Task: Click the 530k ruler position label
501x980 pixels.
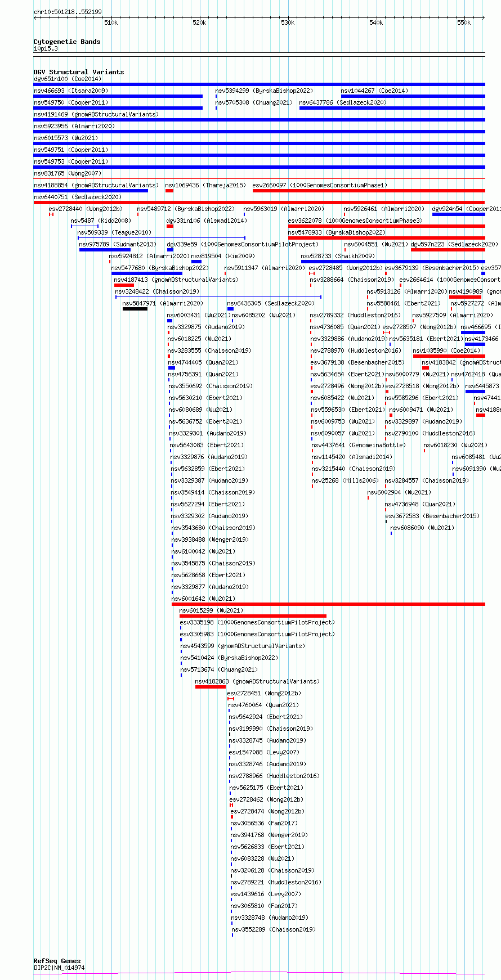Action: click(287, 23)
